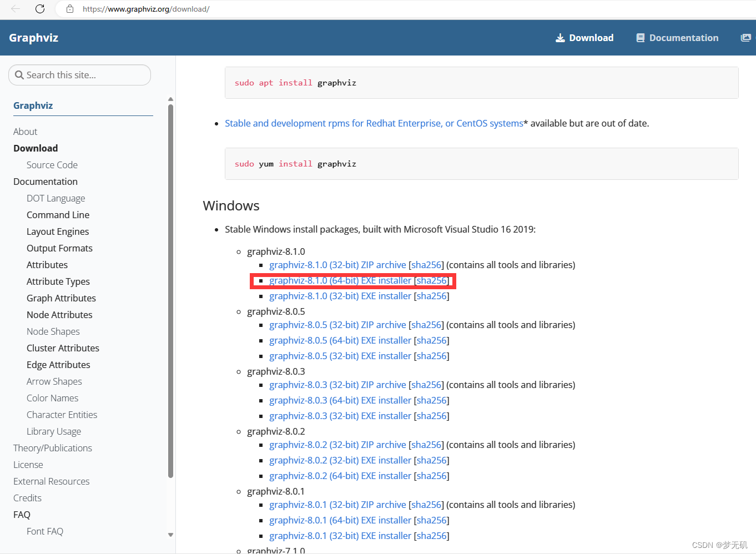The width and height of the screenshot is (756, 554).
Task: Download graphviz-8.1.0 (32-bit) ZIP archive
Action: click(337, 265)
